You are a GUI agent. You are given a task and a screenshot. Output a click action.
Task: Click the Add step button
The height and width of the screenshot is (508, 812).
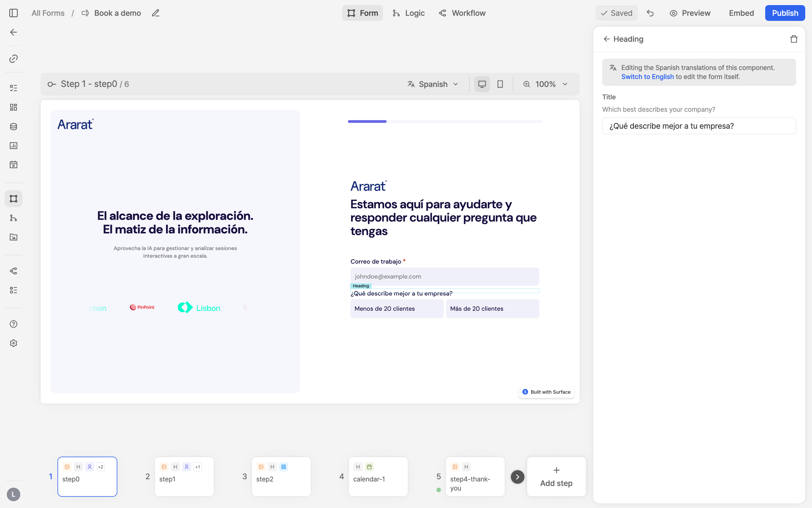click(x=556, y=476)
